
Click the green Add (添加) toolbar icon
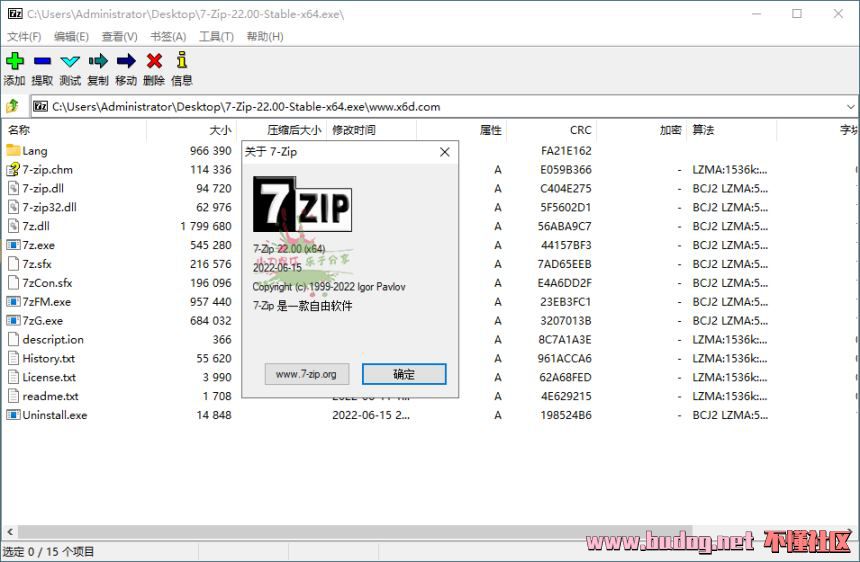[14, 62]
